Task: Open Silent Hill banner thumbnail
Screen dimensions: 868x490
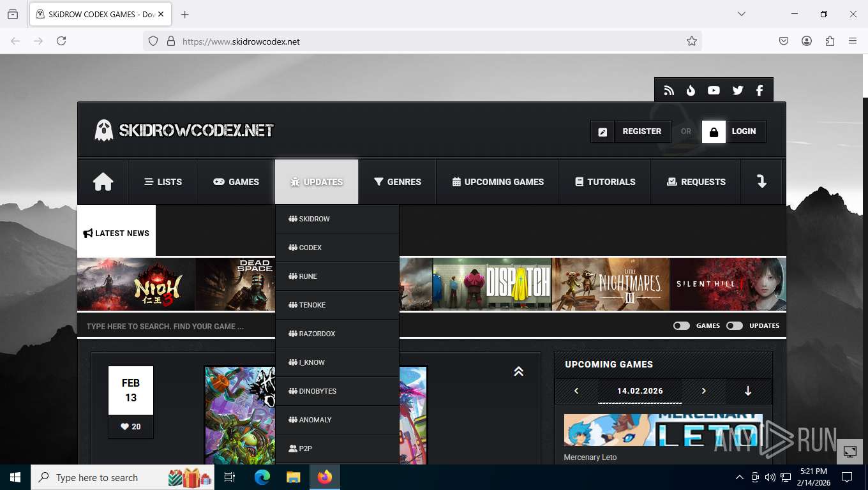Action: click(728, 284)
